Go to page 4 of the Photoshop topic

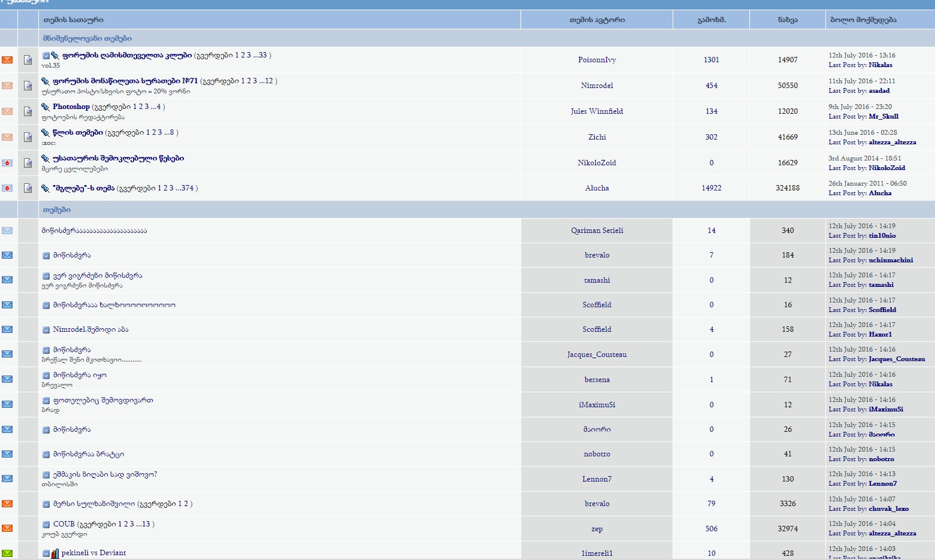pyautogui.click(x=159, y=107)
